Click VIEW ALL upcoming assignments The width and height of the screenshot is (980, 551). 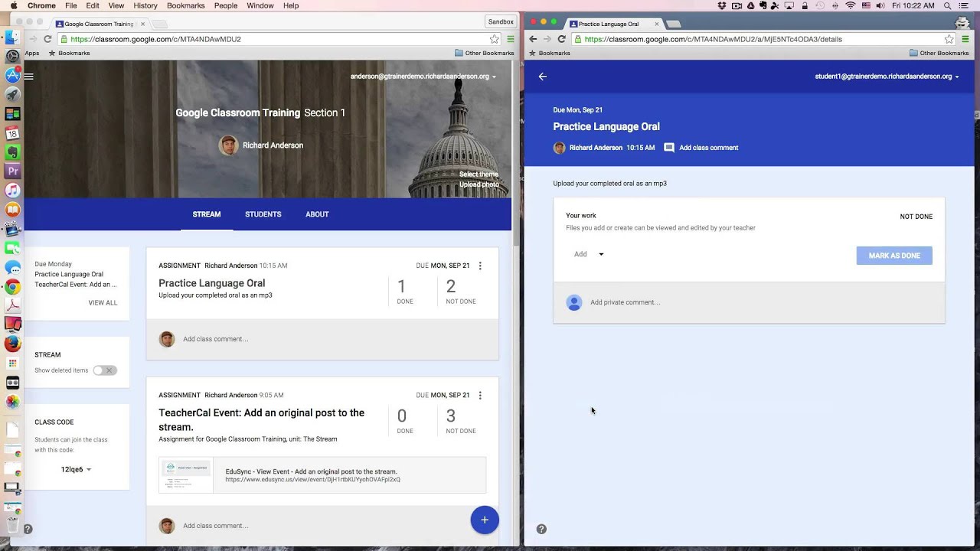103,303
